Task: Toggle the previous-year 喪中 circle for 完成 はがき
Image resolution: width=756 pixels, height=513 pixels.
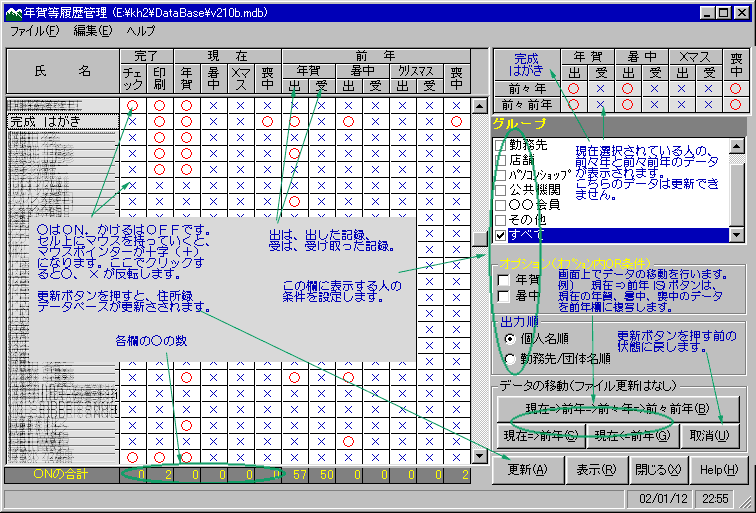Action: pos(457,121)
